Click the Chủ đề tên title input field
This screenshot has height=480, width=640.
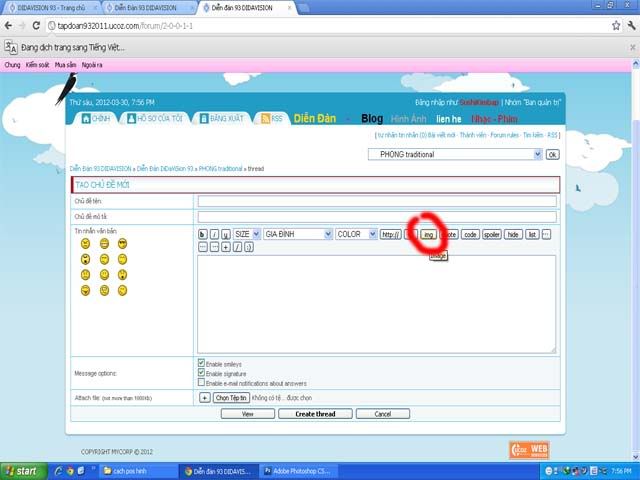click(377, 201)
